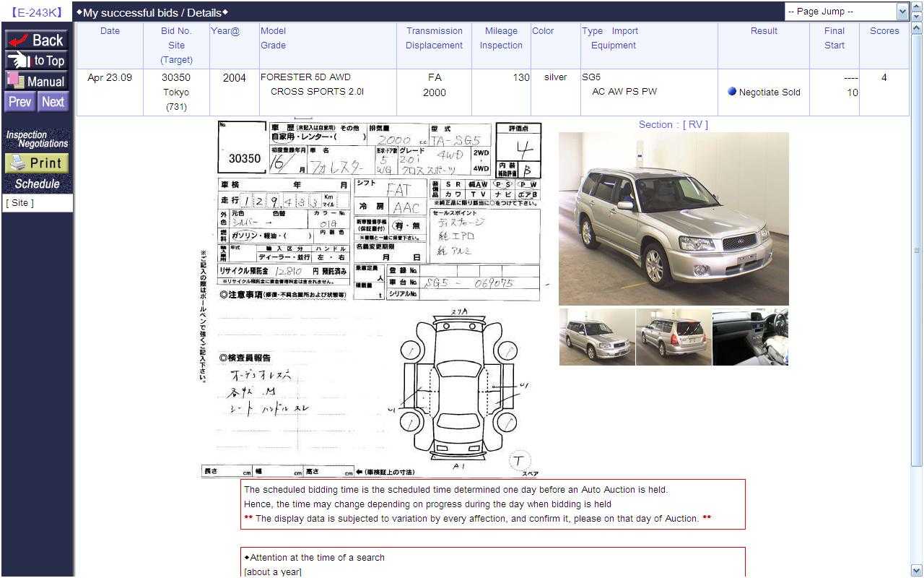The width and height of the screenshot is (924, 578).
Task: Click the [ Site ] link
Action: click(20, 203)
